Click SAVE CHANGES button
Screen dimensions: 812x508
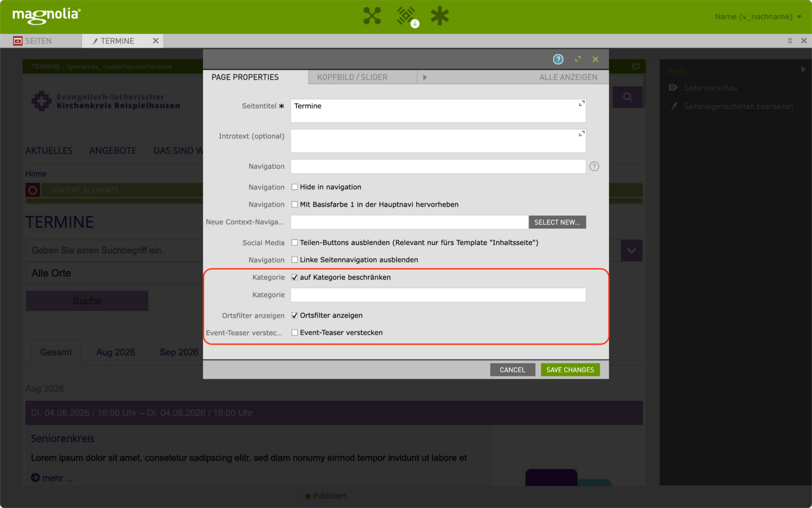pyautogui.click(x=570, y=370)
